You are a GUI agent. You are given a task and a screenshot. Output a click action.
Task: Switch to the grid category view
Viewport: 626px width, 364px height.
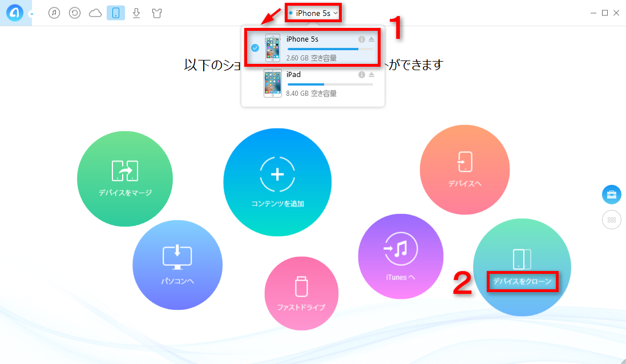(612, 220)
